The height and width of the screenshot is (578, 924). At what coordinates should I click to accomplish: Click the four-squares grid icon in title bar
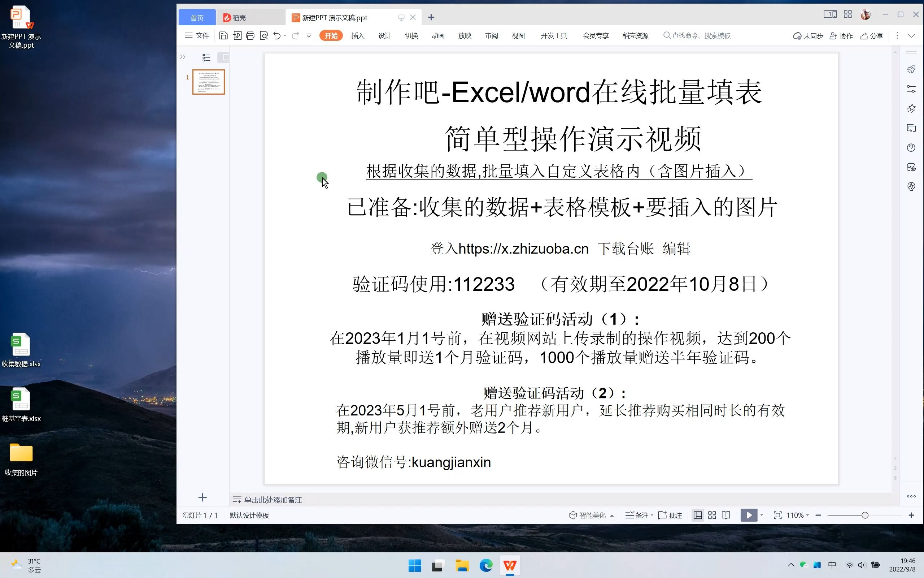point(848,14)
